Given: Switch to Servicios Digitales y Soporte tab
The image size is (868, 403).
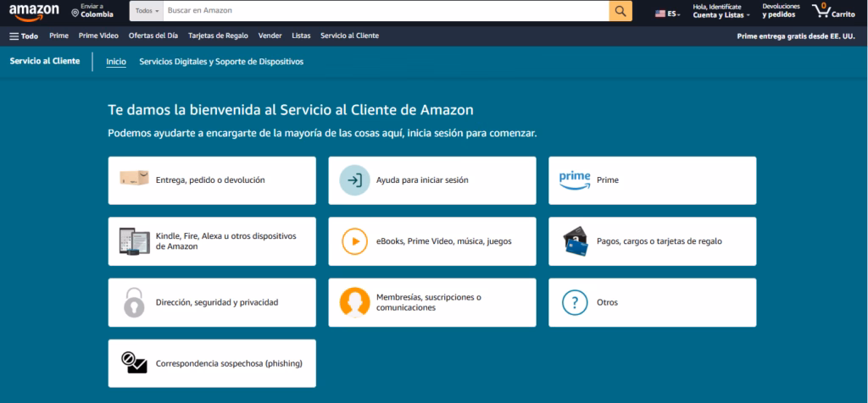Looking at the screenshot, I should coord(221,62).
